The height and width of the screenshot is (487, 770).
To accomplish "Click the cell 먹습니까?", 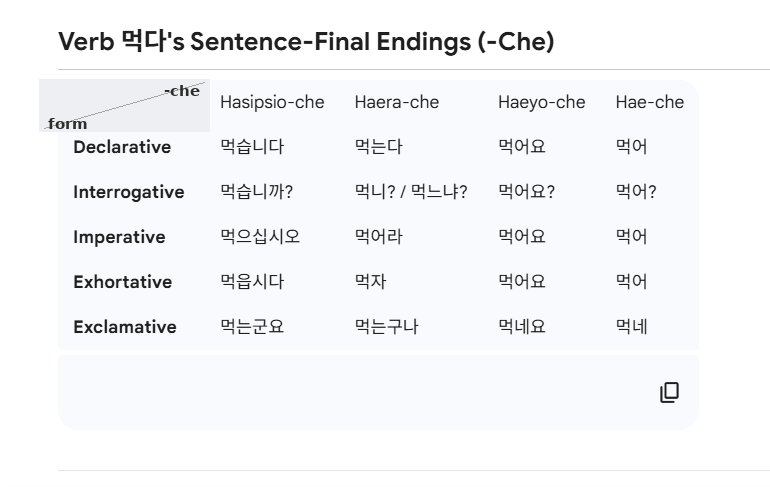I will point(256,192).
